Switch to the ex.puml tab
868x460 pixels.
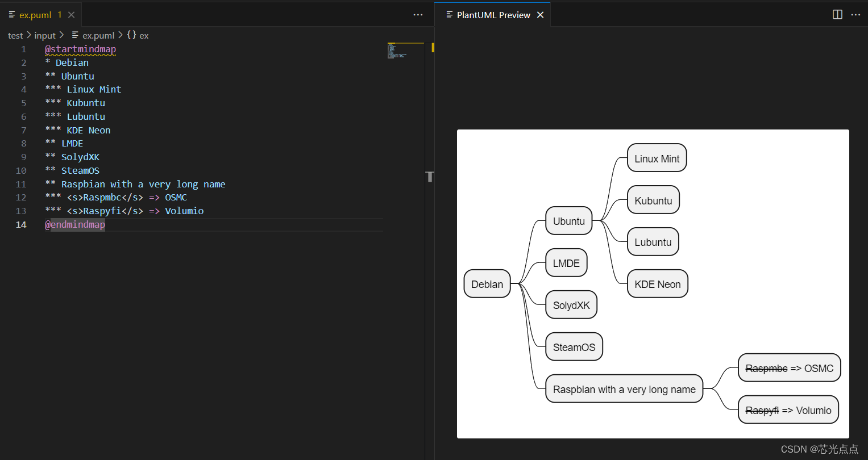point(34,14)
